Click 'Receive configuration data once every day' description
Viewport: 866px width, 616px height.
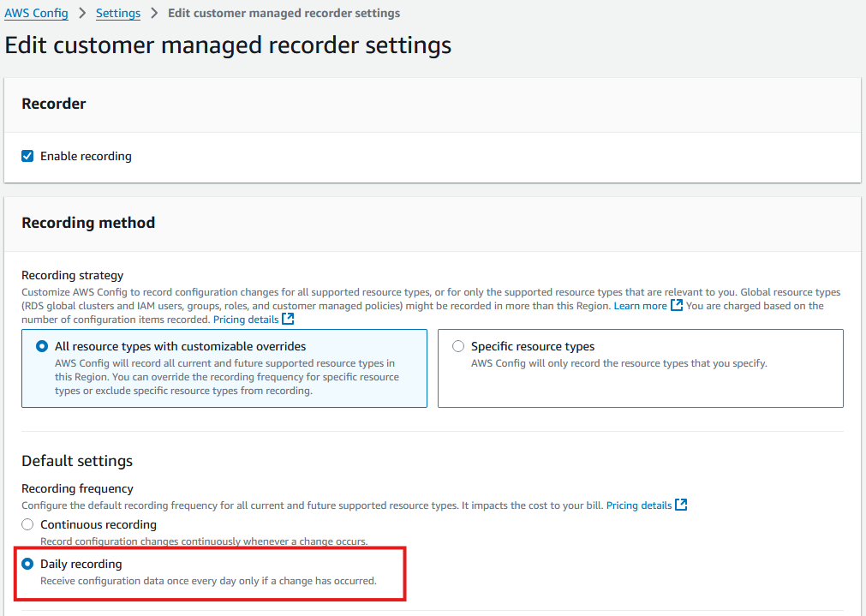(208, 581)
